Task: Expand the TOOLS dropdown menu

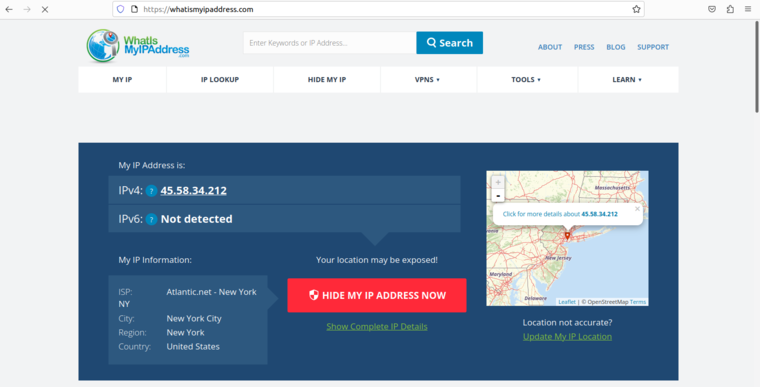Action: pos(526,80)
